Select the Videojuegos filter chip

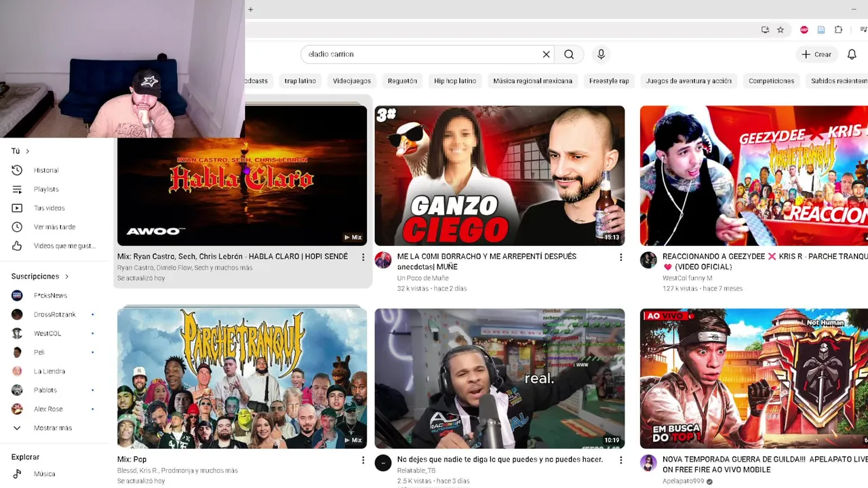coord(352,81)
